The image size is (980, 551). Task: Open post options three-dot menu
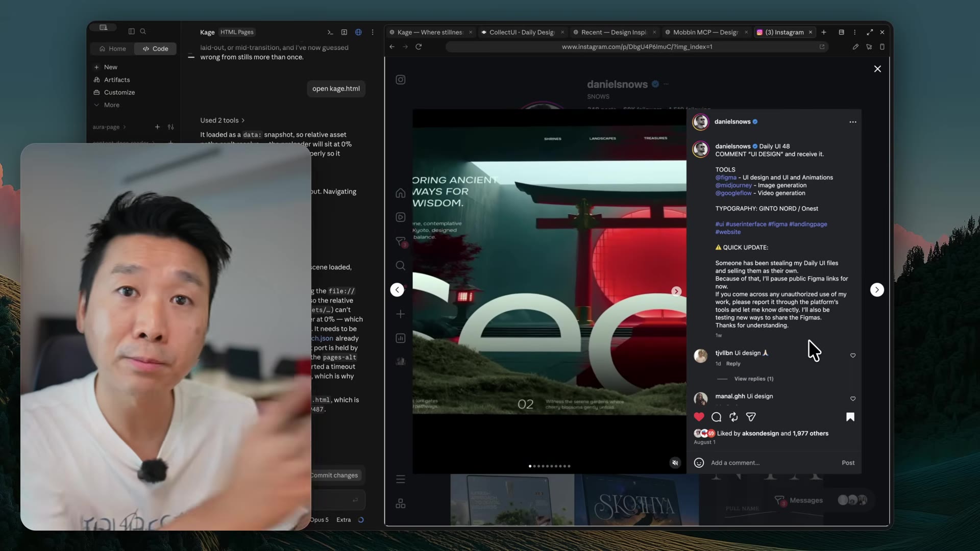click(853, 122)
